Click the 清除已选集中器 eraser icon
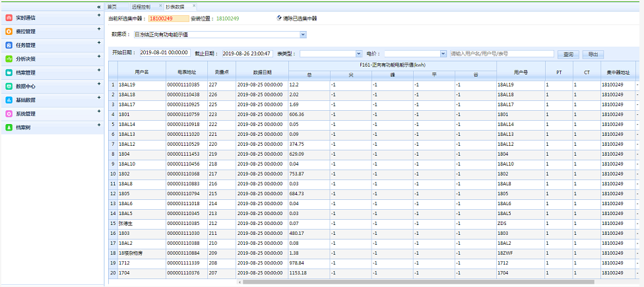This screenshot has width=644, height=287. (279, 18)
